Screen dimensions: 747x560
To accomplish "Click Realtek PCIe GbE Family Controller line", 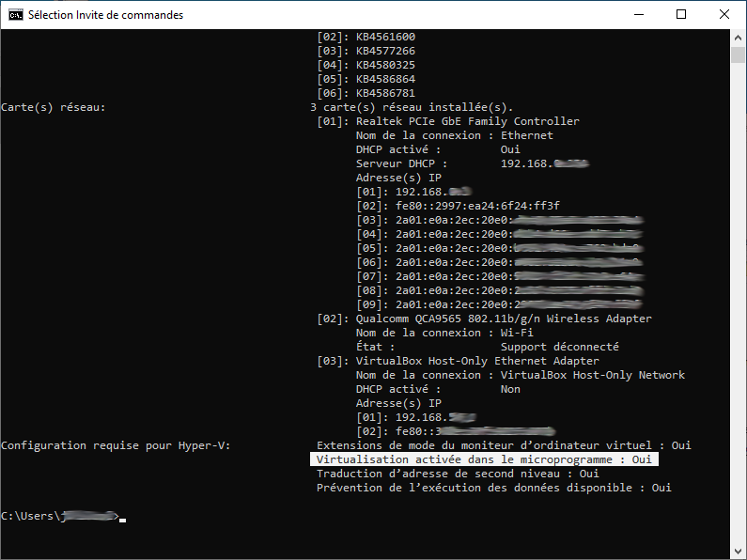I will (x=448, y=121).
